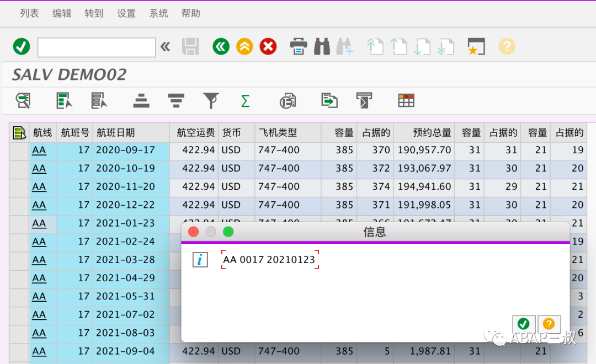Image resolution: width=596 pixels, height=364 pixels.
Task: Open the 设置 menu
Action: pyautogui.click(x=126, y=13)
